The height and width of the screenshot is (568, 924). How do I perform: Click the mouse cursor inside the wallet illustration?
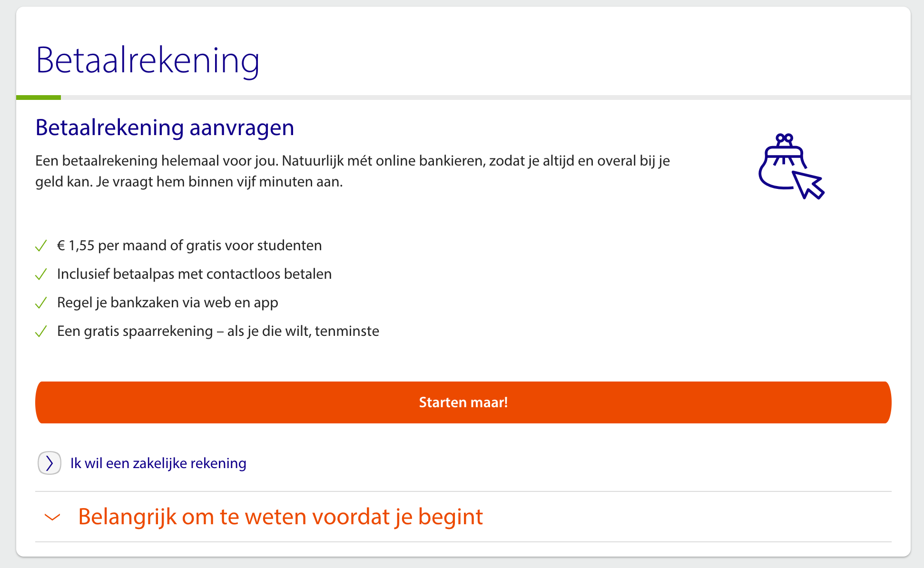[x=809, y=186]
